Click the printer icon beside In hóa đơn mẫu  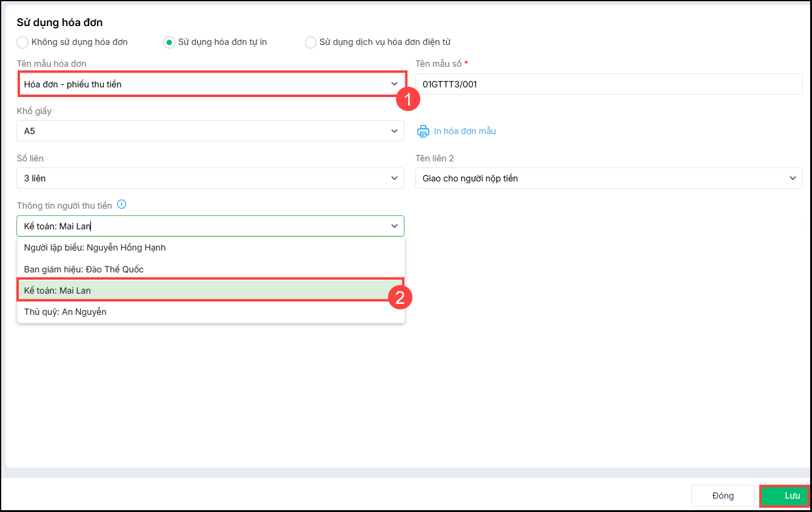(423, 131)
